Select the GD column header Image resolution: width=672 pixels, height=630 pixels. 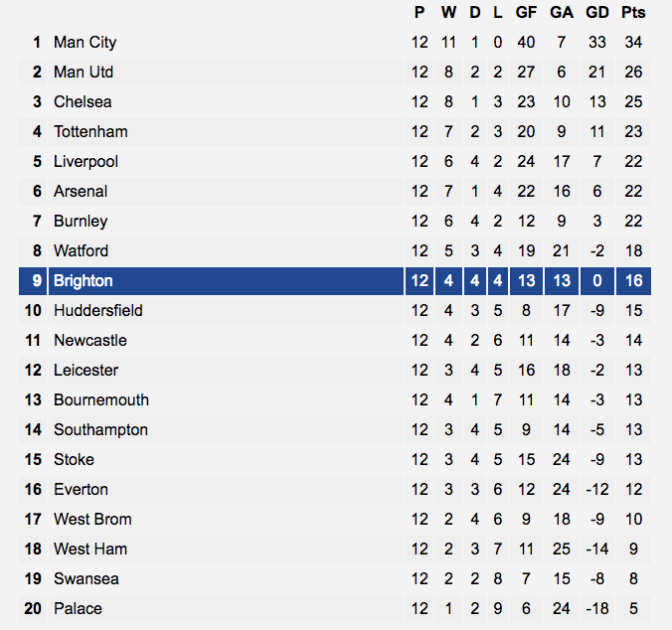(x=597, y=12)
